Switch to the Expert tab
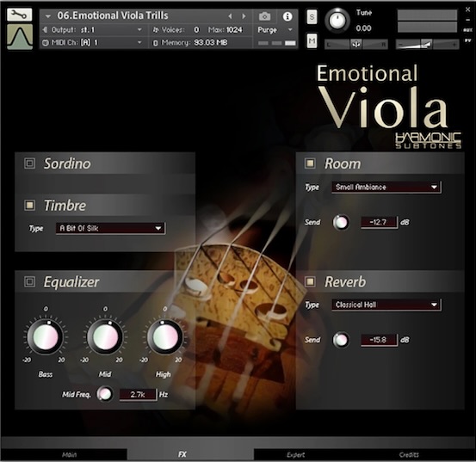Image resolution: width=476 pixels, height=462 pixels. 296,454
